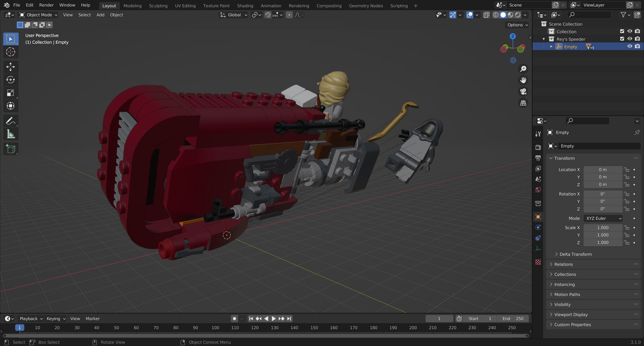Select the Move tool
Viewport: 644px width, 346px height.
click(x=11, y=67)
